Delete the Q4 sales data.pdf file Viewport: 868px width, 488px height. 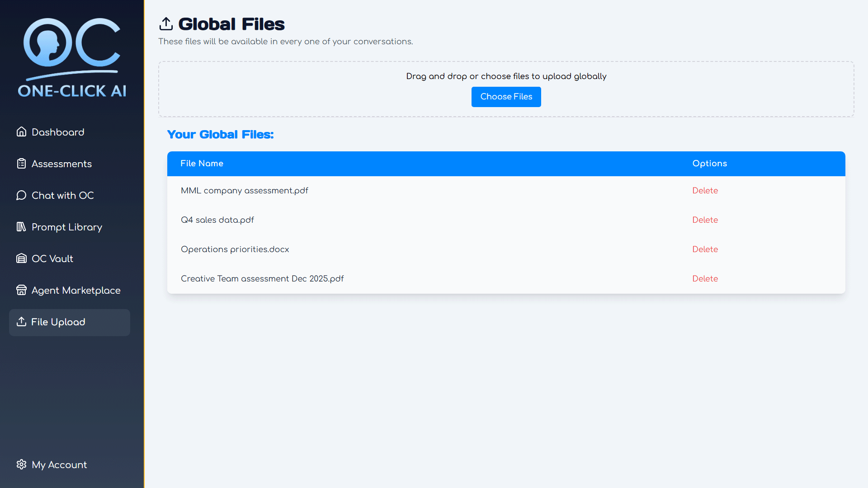705,220
